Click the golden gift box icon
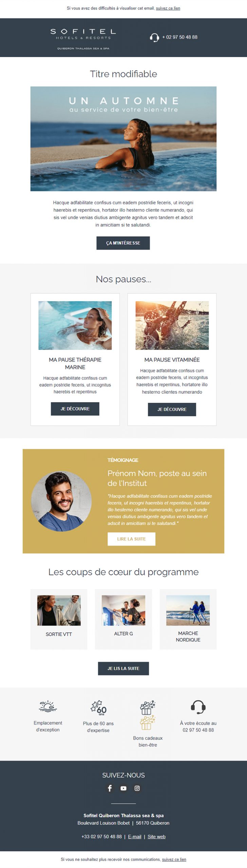Screen dimensions: 247x868 tap(148, 723)
